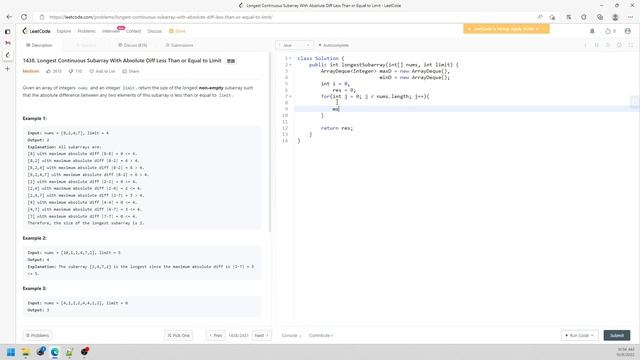Dislike the problem with thumbs down

point(75,71)
